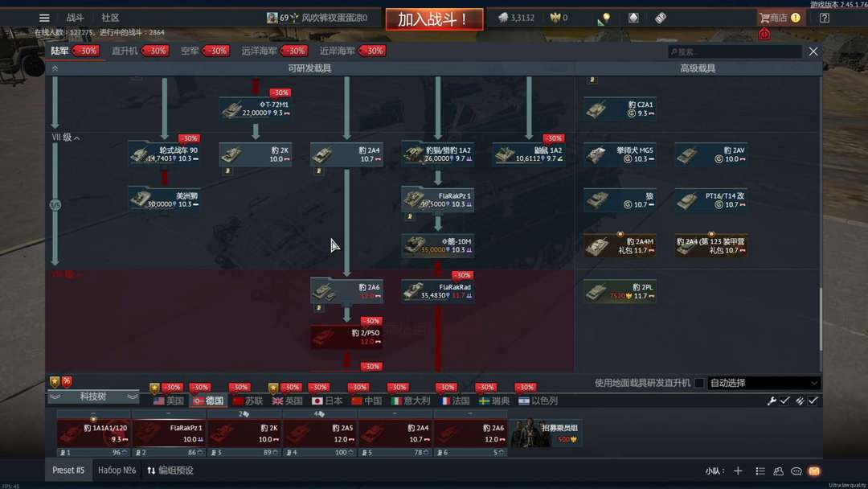Toggle the auto-refill ammo checkbox

pos(813,401)
